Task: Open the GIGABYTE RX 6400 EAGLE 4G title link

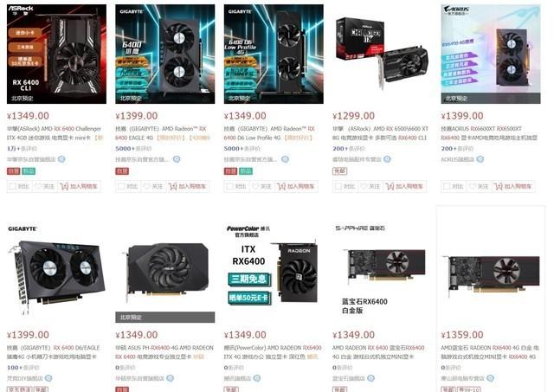Action: (163, 133)
